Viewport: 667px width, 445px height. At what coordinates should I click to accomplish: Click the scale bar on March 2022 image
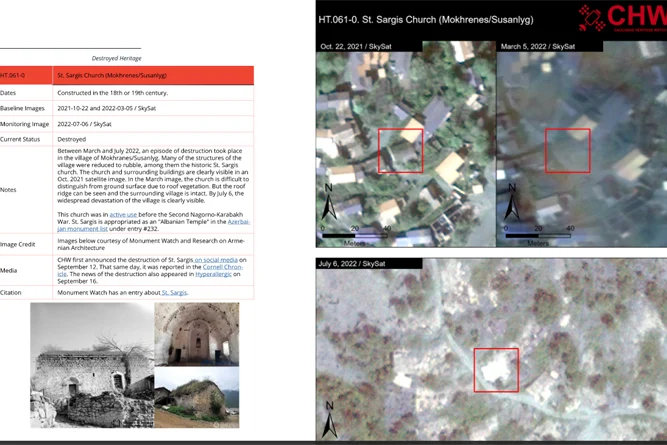point(538,235)
